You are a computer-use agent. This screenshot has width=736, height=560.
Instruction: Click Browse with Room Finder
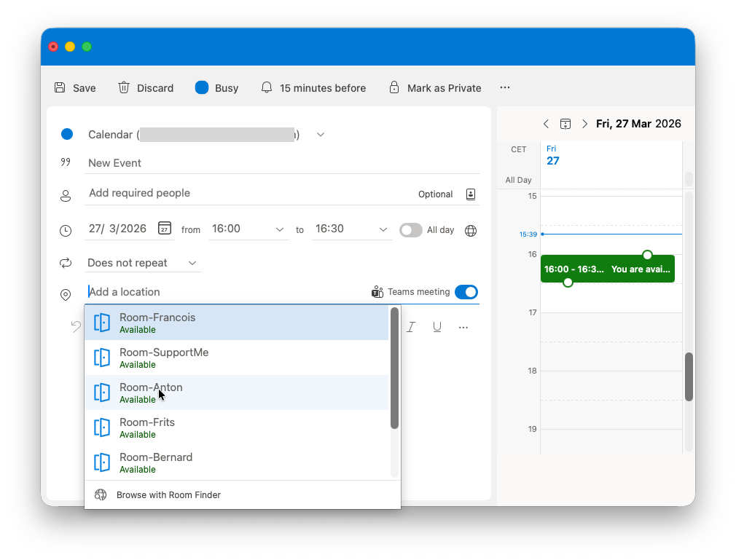point(168,495)
